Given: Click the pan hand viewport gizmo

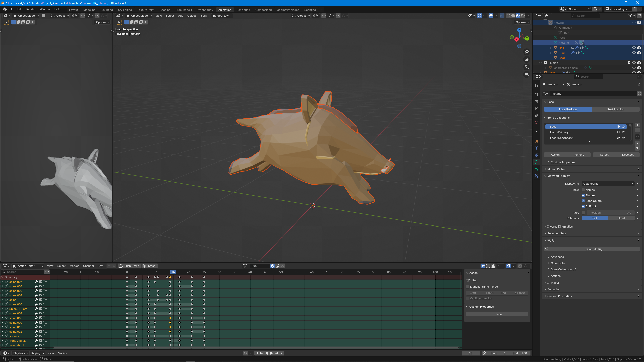Looking at the screenshot, I should point(527,59).
